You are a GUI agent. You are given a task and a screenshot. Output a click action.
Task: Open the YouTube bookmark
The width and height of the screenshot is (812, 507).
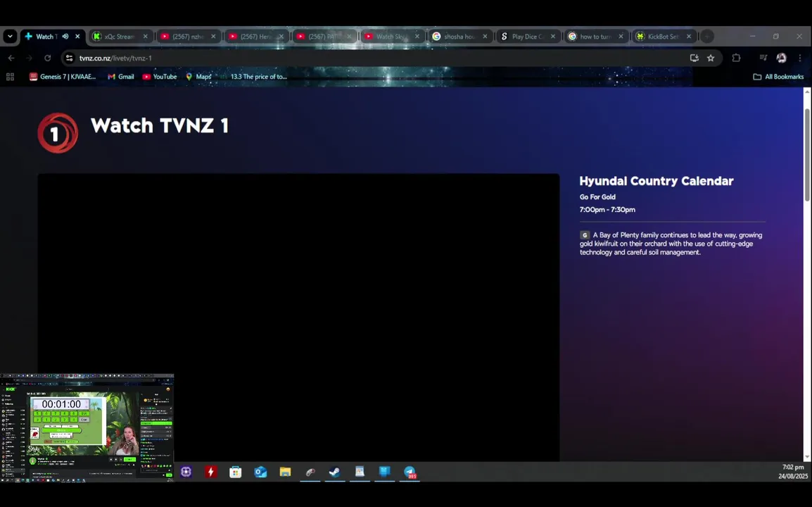coord(160,77)
